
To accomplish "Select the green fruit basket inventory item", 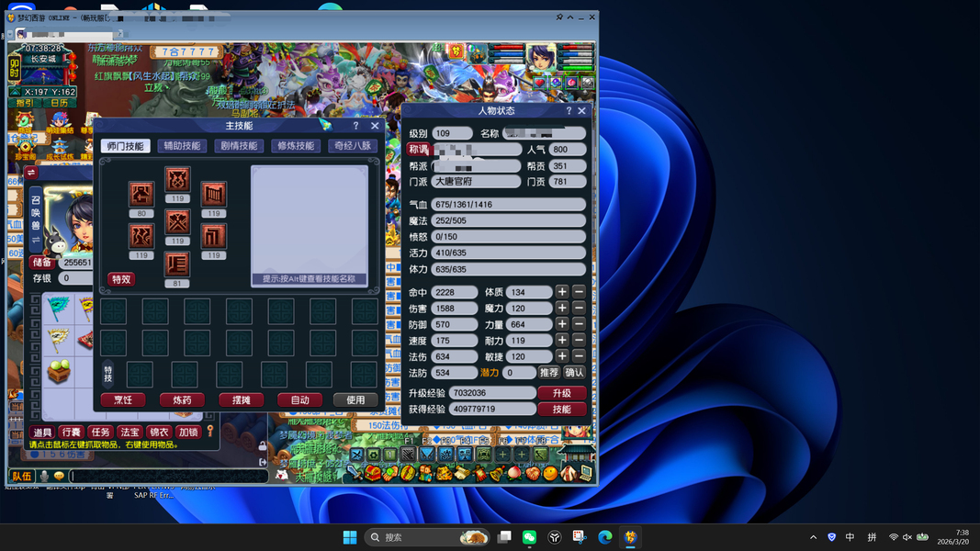I will [59, 372].
